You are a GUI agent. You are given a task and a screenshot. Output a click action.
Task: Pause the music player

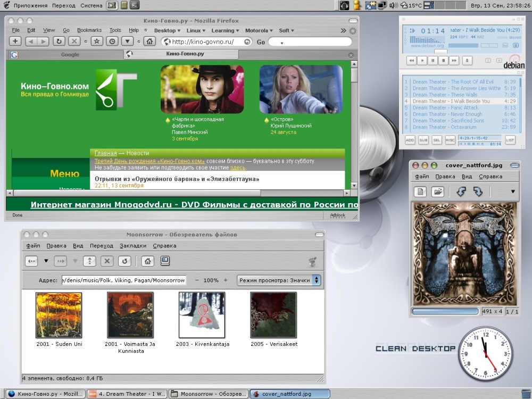pyautogui.click(x=433, y=61)
